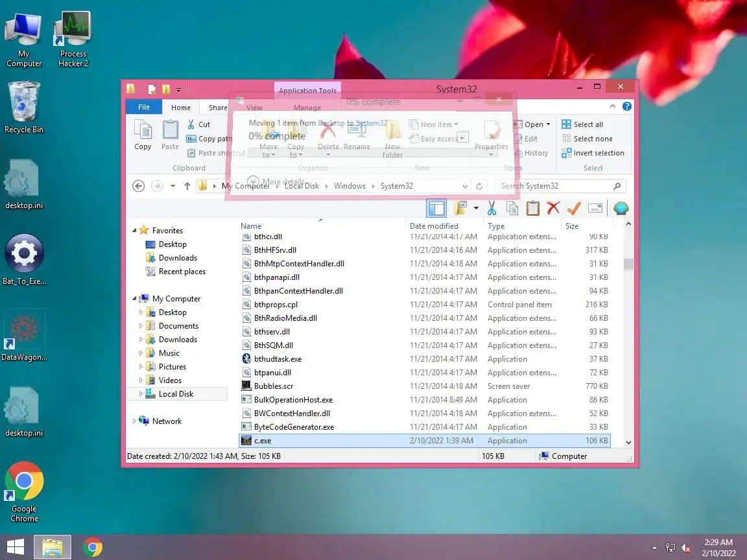Viewport: 747px width, 560px height.
Task: Open Process Hacker 2 desktop icon
Action: [73, 39]
